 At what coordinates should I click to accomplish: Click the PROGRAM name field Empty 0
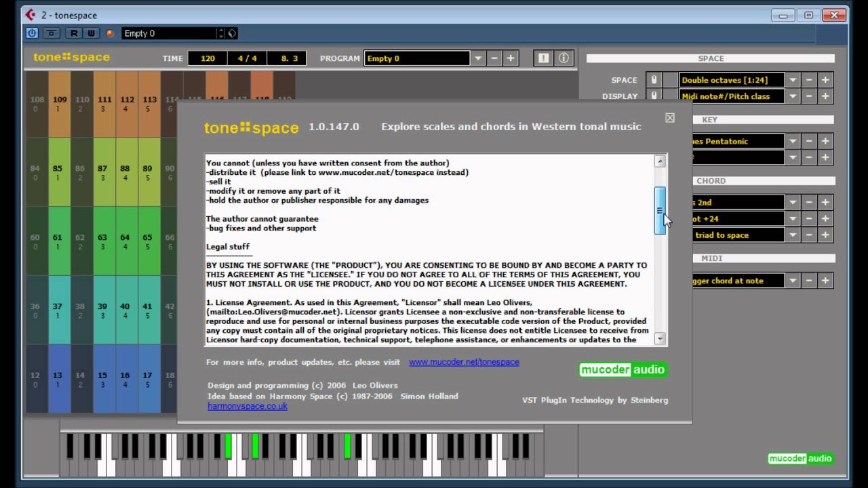pyautogui.click(x=417, y=58)
